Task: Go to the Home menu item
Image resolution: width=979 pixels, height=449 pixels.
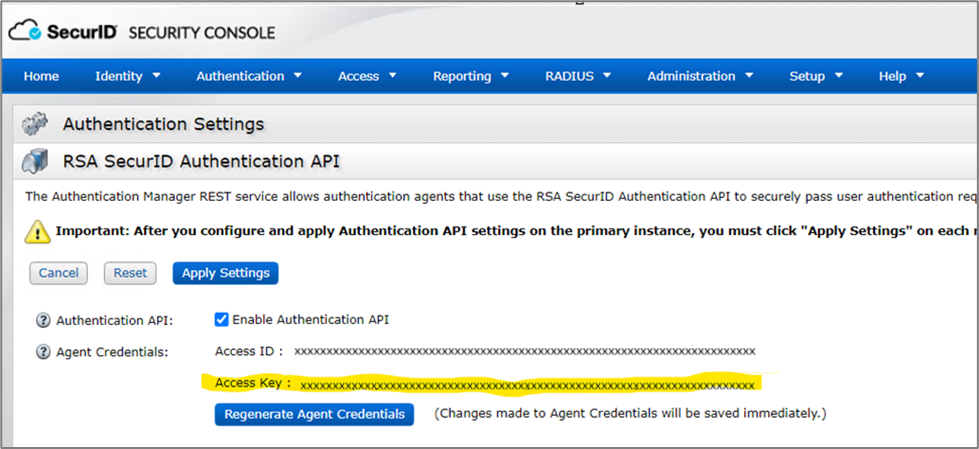Action: pyautogui.click(x=41, y=76)
